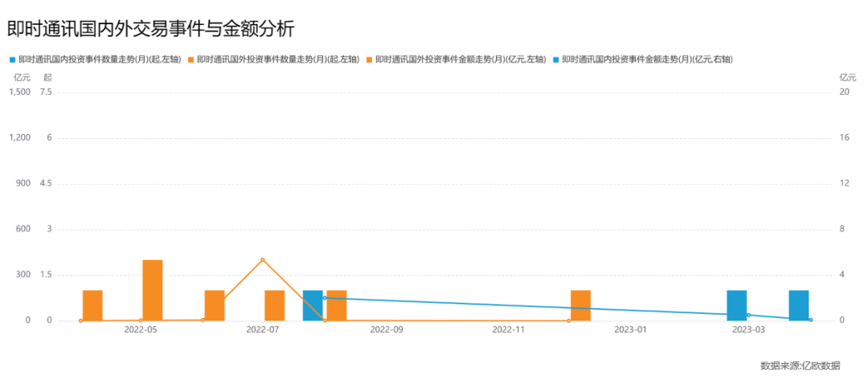Screen dimensions: 868x383
Task: Select the rightmost blue bar
Action: [799, 305]
